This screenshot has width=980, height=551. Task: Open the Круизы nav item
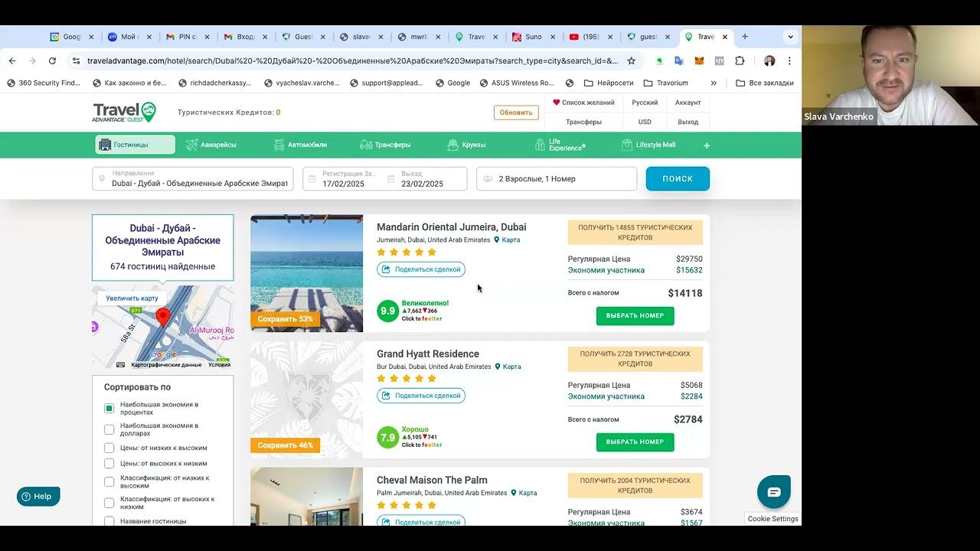[x=467, y=145]
